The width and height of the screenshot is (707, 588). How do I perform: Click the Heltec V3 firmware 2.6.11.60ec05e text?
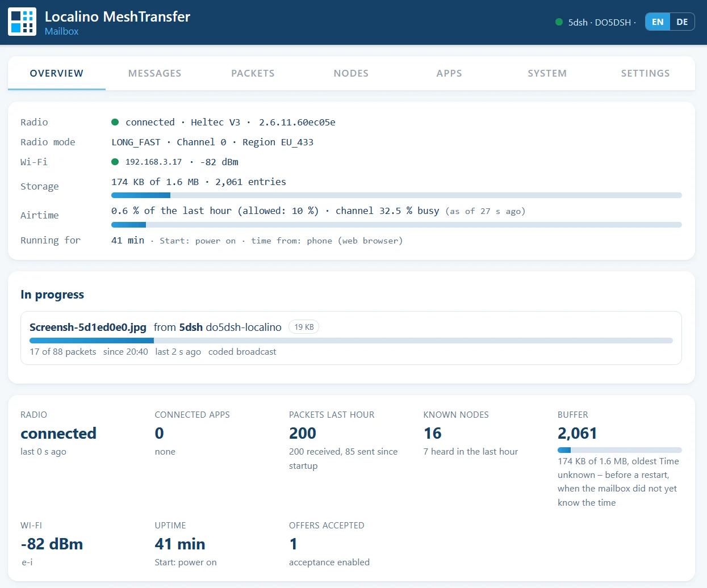click(263, 122)
